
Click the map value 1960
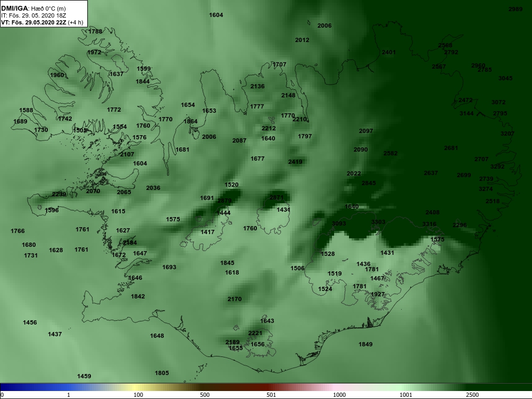(57, 75)
